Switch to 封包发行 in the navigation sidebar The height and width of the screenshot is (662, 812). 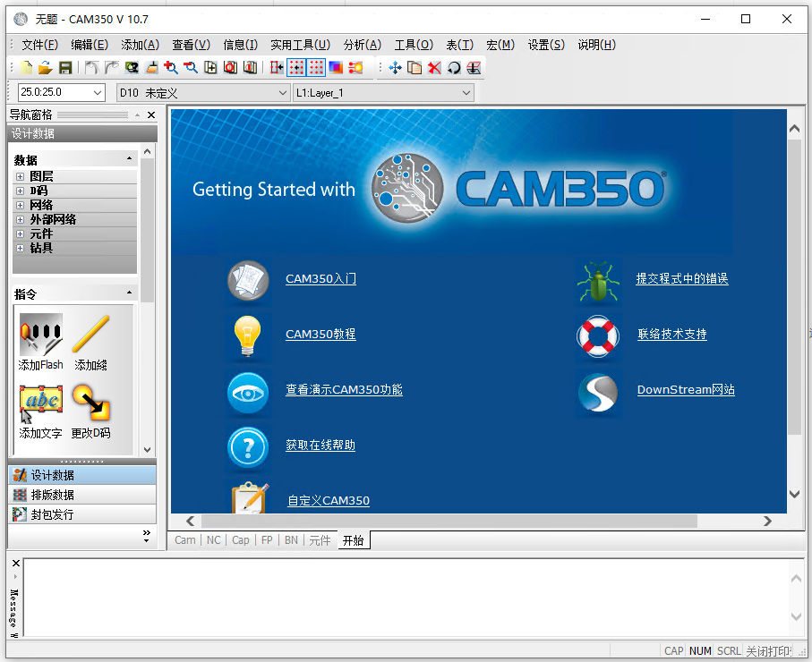(x=54, y=514)
